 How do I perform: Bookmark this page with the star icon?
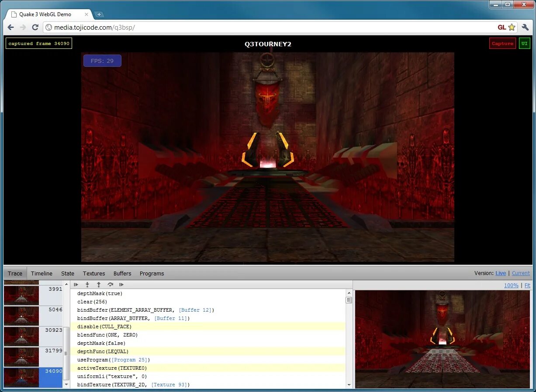pos(512,27)
